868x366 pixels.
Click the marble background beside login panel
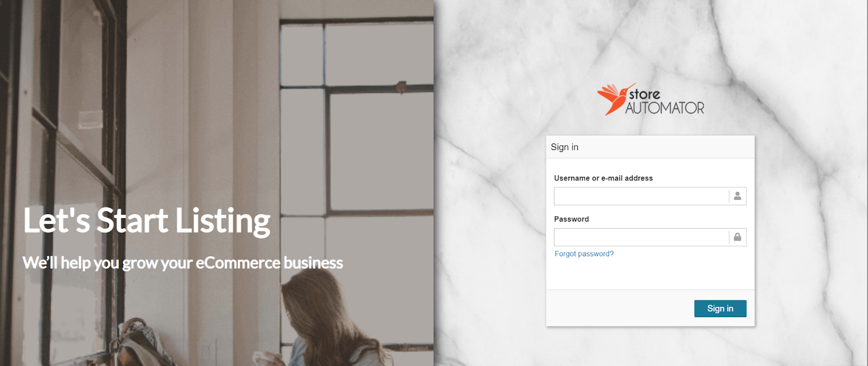coord(488,217)
